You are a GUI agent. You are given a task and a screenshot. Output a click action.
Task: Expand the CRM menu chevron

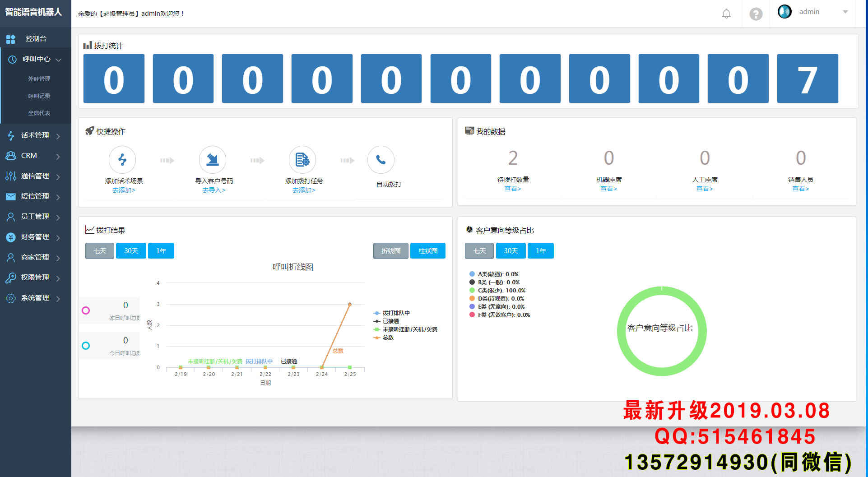(x=58, y=156)
